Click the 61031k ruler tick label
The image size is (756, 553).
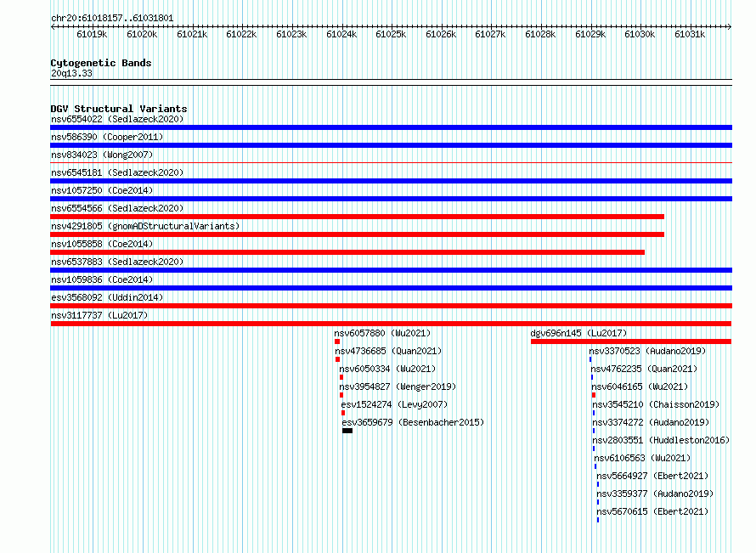tap(690, 34)
